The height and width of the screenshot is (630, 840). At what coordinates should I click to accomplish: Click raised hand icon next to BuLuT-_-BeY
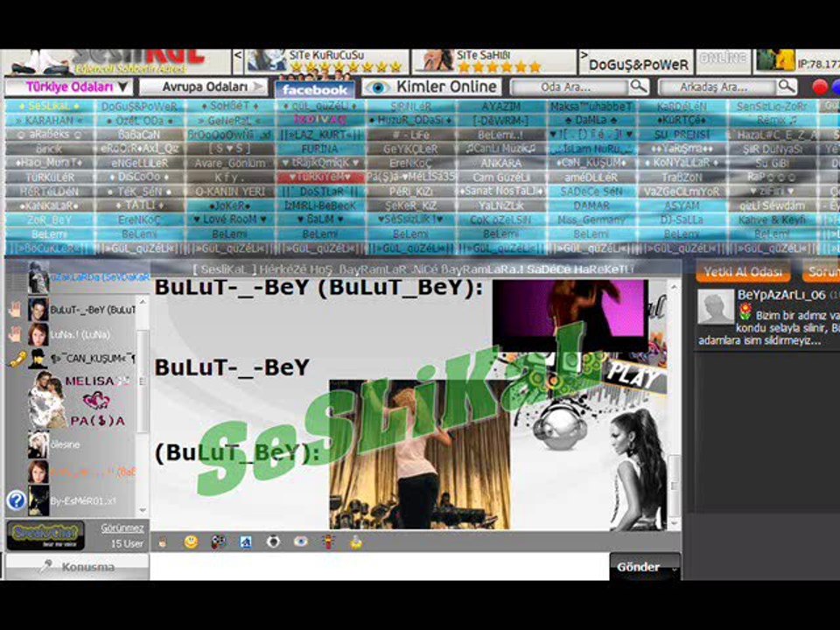click(x=15, y=309)
